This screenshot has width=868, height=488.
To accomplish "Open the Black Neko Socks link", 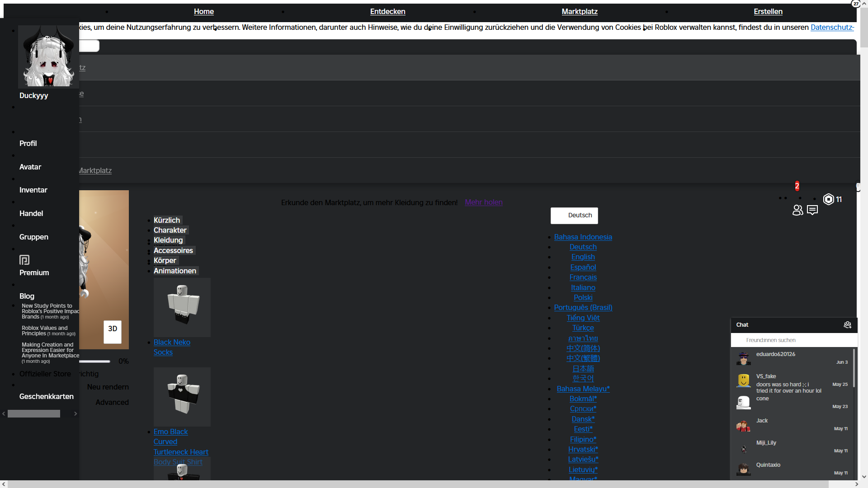I will pos(172,347).
